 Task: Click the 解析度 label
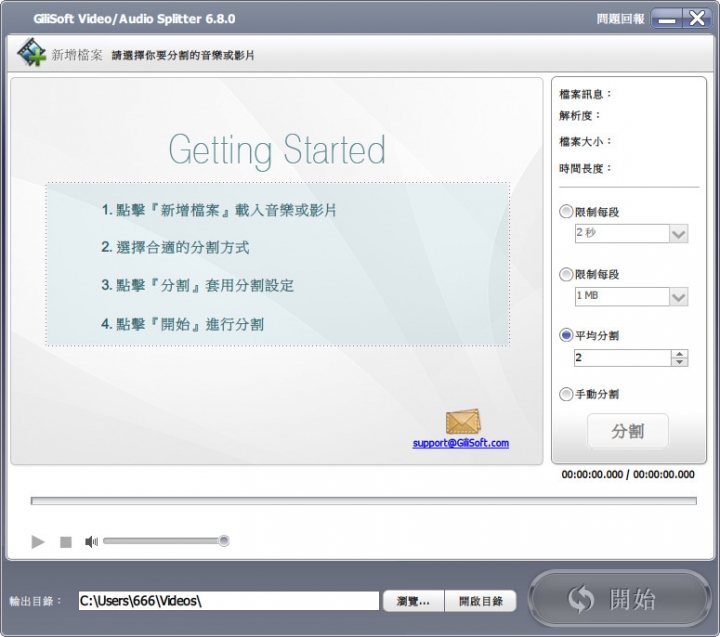pyautogui.click(x=579, y=116)
